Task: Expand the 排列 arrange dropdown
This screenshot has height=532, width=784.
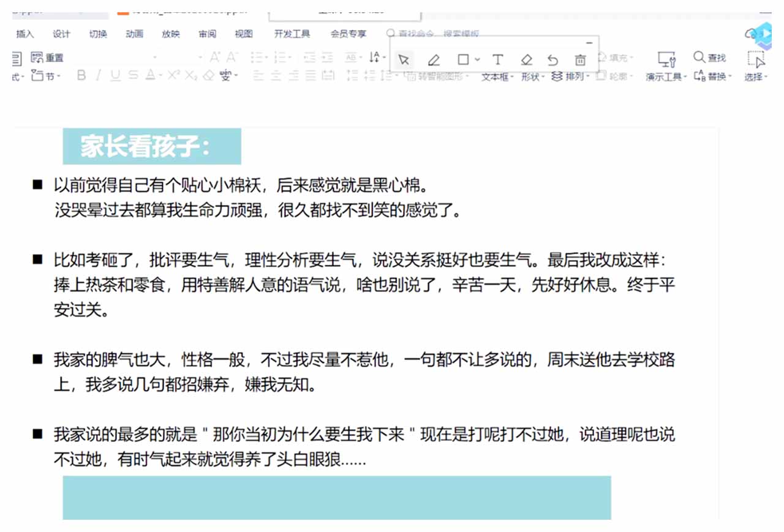Action: [x=570, y=77]
